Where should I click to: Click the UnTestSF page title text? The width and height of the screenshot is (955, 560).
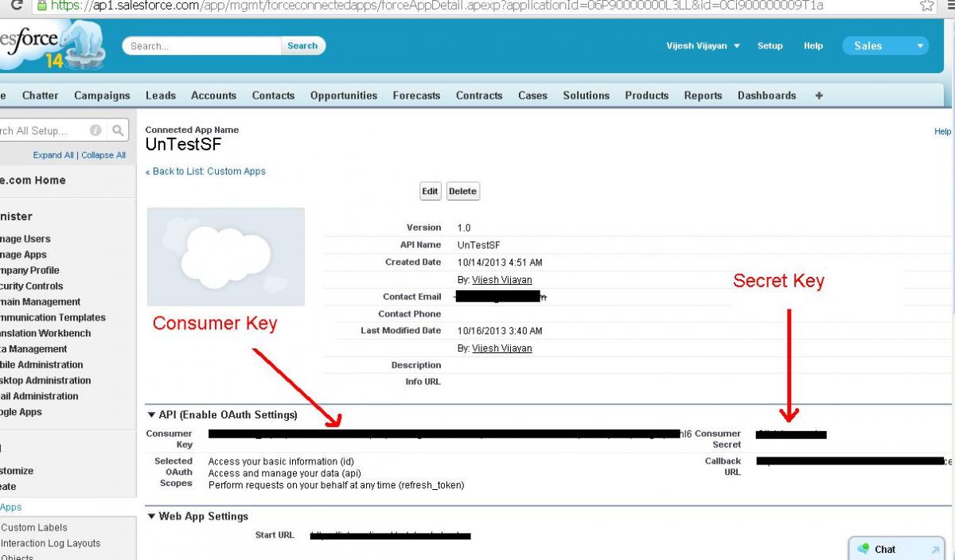183,145
